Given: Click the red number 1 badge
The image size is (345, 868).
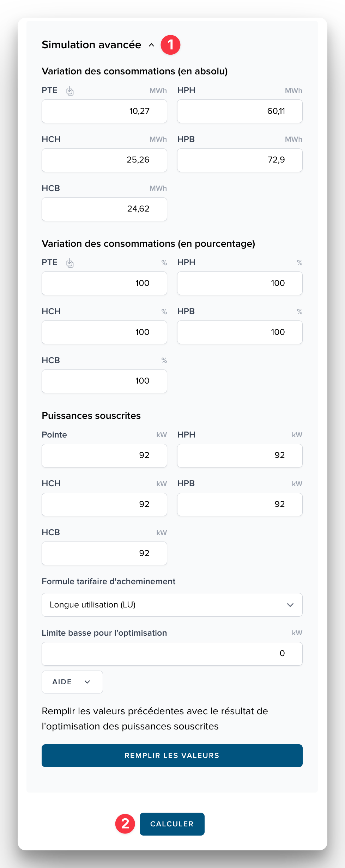Looking at the screenshot, I should (x=170, y=45).
